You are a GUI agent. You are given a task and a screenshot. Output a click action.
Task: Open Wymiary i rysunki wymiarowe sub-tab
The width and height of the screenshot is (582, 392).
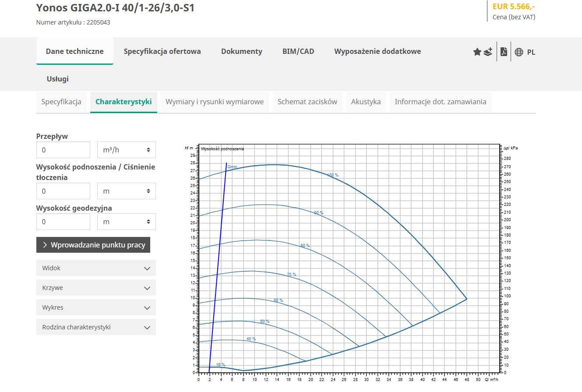point(215,102)
